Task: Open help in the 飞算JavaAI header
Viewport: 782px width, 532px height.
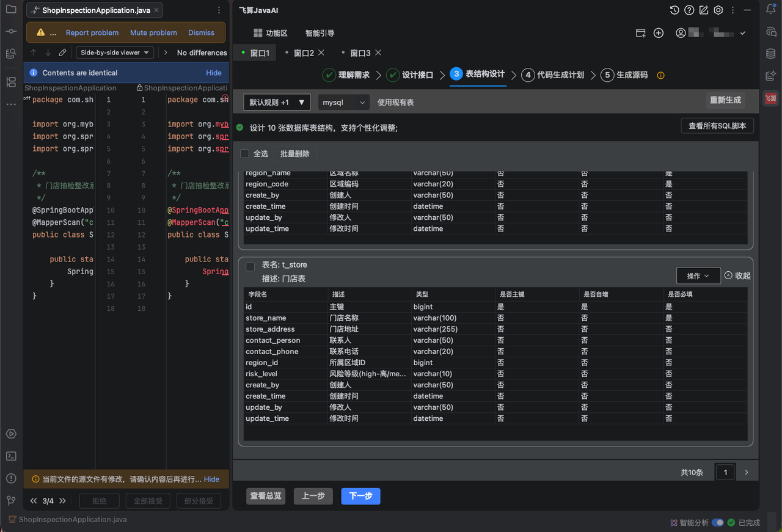Action: 689,10
